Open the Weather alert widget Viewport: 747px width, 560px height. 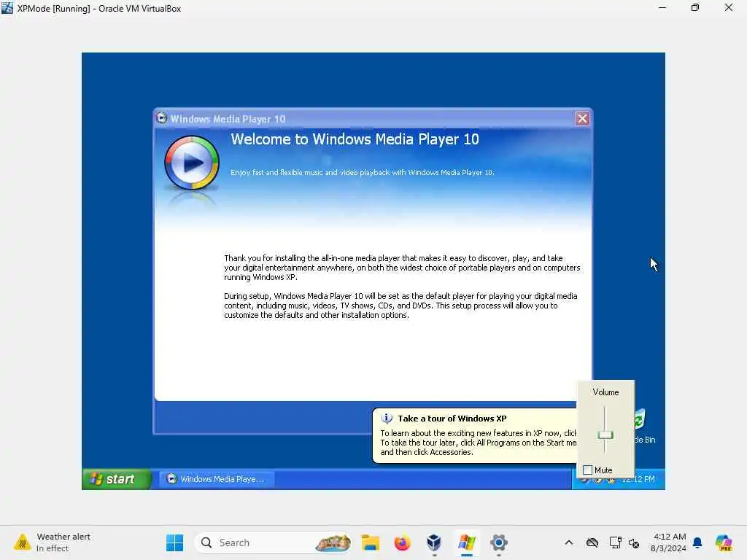coord(52,542)
